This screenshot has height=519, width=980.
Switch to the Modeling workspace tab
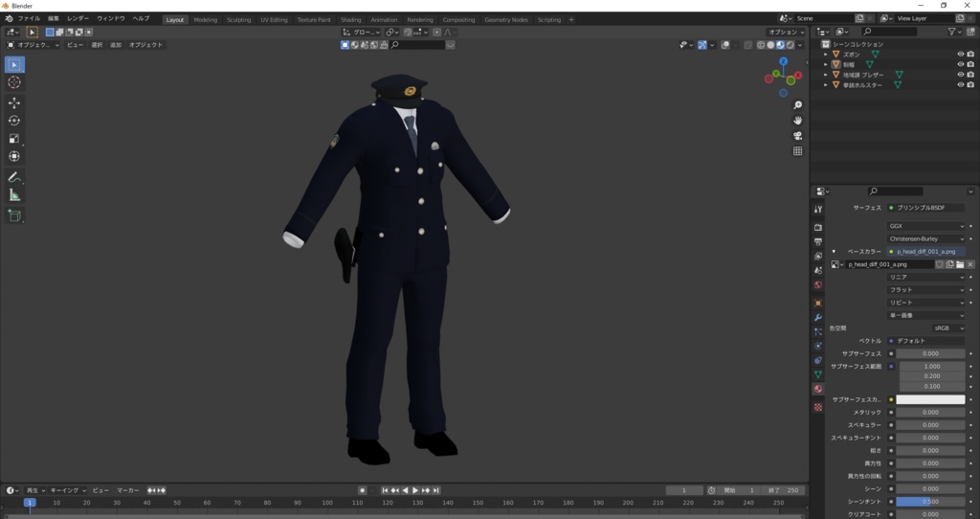[206, 20]
